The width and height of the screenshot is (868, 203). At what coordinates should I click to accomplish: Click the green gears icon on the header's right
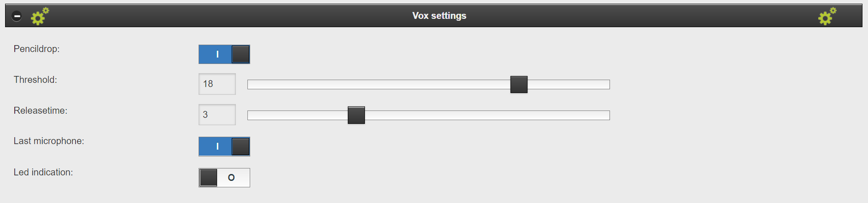(x=827, y=16)
